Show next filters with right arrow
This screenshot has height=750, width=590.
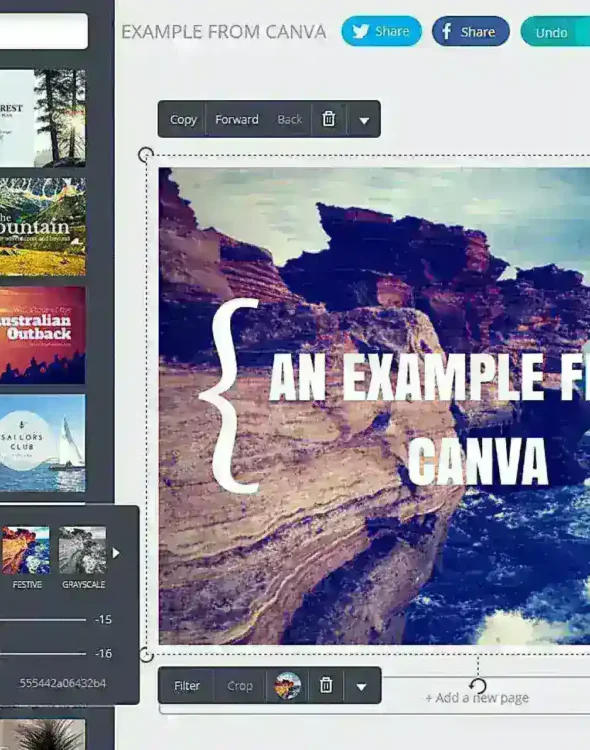pyautogui.click(x=116, y=553)
